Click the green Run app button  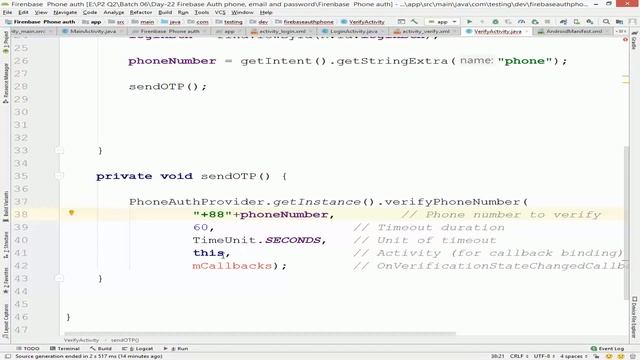click(x=469, y=22)
